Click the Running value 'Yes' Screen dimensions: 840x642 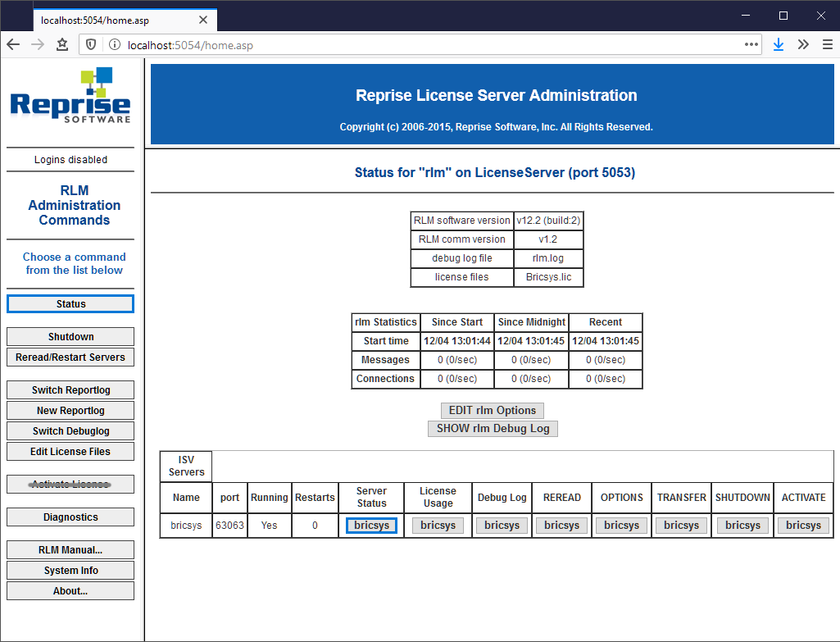(269, 526)
